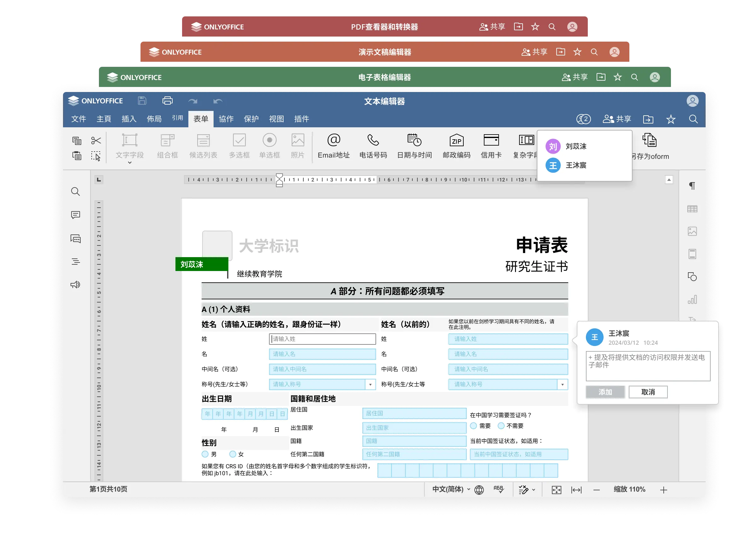Click the Email地址 field icon
The height and width of the screenshot is (542, 756).
point(333,141)
